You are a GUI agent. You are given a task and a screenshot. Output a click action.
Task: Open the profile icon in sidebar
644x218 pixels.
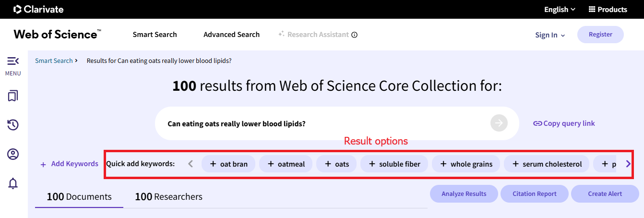point(13,154)
